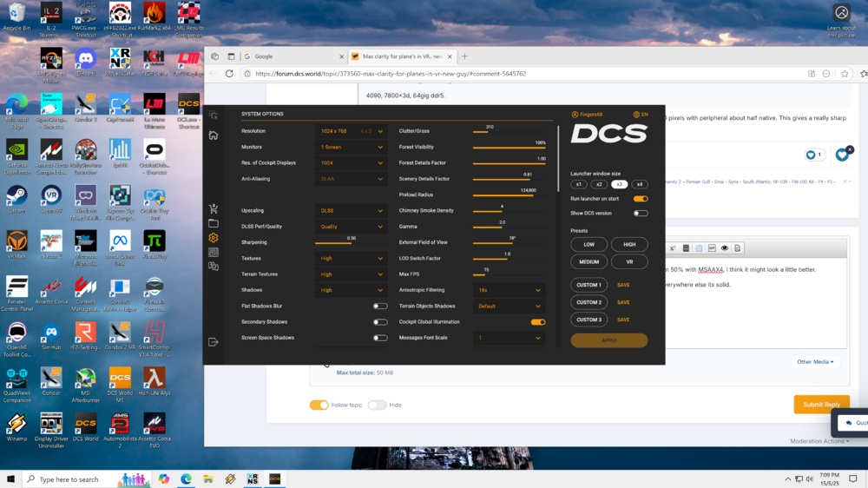Image resolution: width=868 pixels, height=488 pixels.
Task: Select launcher window size x1
Action: pos(578,184)
